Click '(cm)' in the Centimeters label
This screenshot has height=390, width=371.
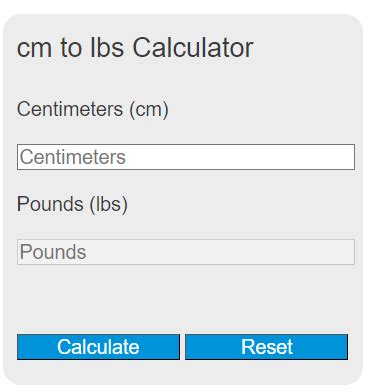click(149, 110)
